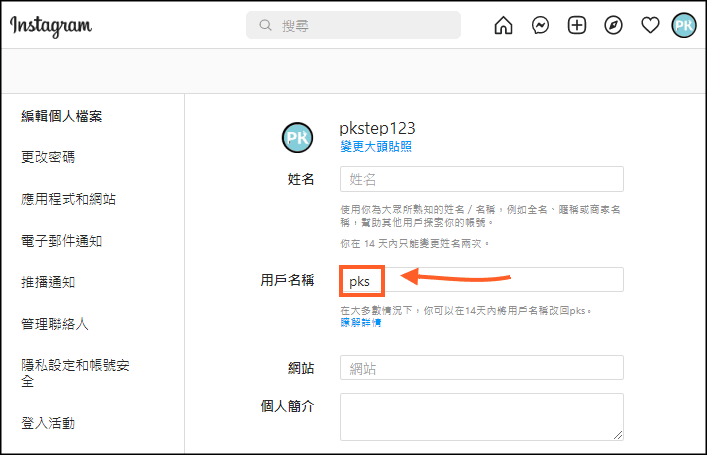The height and width of the screenshot is (455, 707).
Task: Click the 瞭解詳情 link
Action: pos(361,322)
